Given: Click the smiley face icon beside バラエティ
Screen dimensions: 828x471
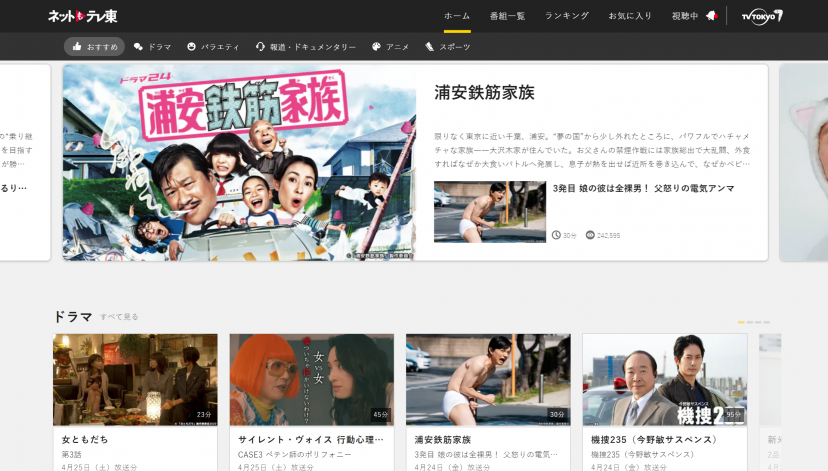Looking at the screenshot, I should point(191,46).
